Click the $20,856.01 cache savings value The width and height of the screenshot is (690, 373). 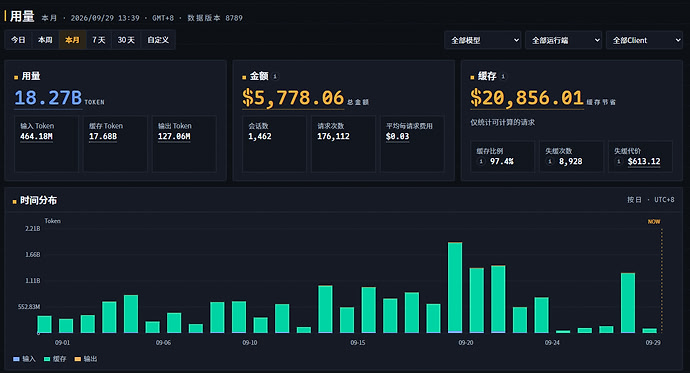point(527,98)
